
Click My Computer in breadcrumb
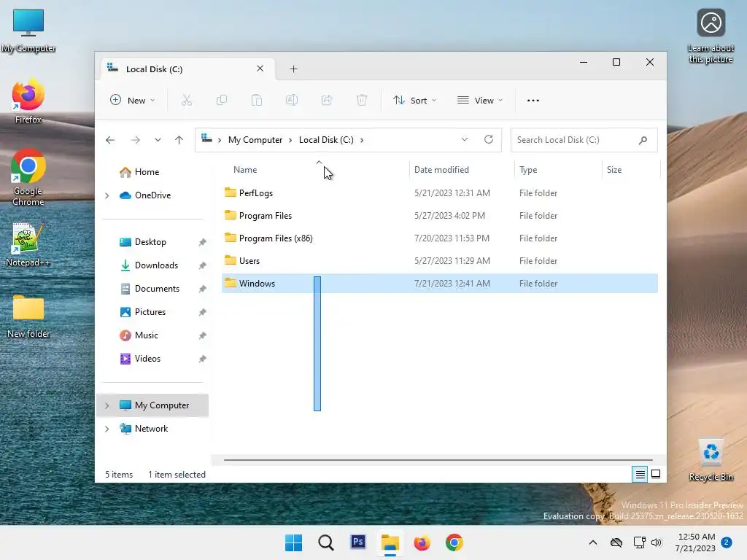tap(255, 140)
